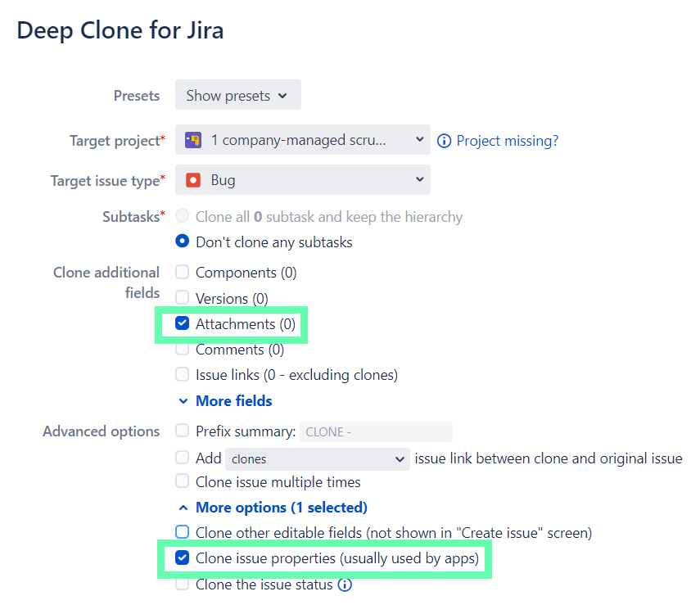Click the chevron on the Target issue type selector
Viewport: 700px width, 605px height.
point(419,179)
